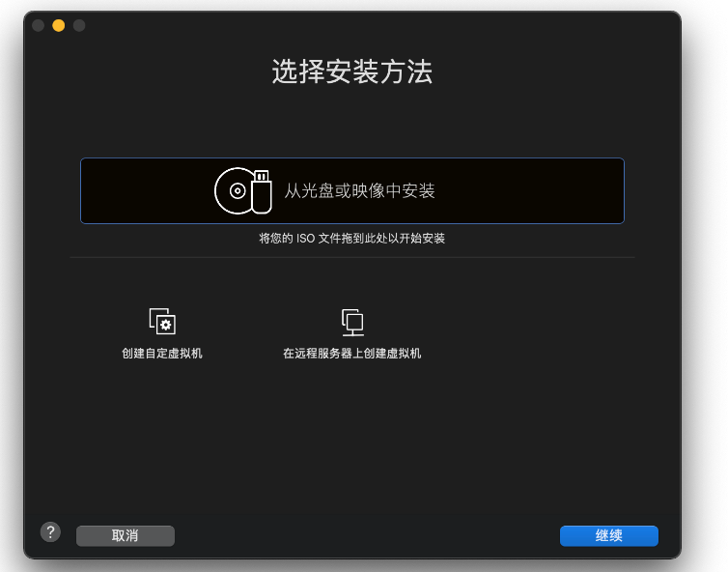The width and height of the screenshot is (728, 572).
Task: Select 从光盘或映像中安装 option
Action: pos(351,191)
